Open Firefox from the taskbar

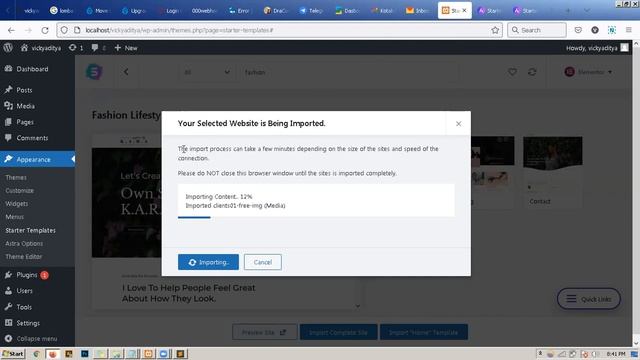[53, 354]
